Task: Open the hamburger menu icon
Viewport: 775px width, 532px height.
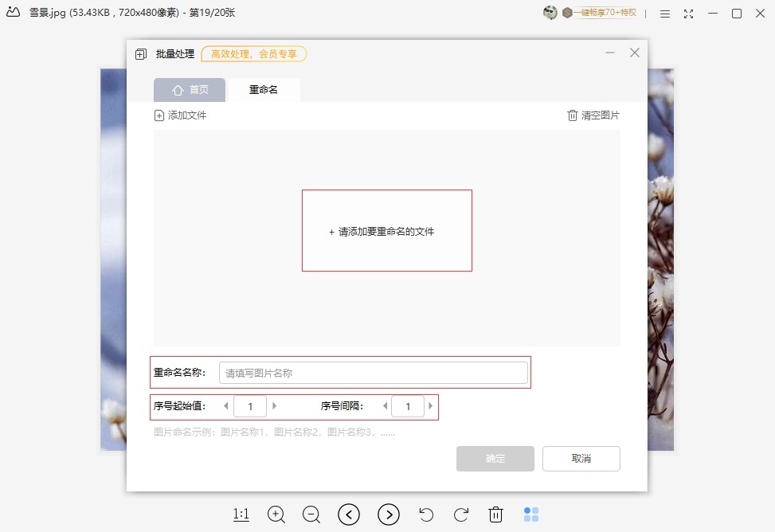Action: [665, 14]
